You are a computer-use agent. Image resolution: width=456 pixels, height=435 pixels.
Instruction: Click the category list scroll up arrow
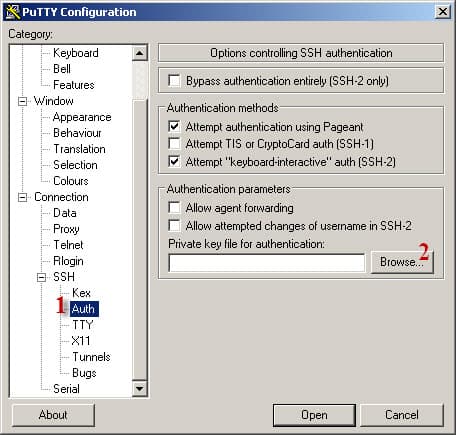coord(139,53)
